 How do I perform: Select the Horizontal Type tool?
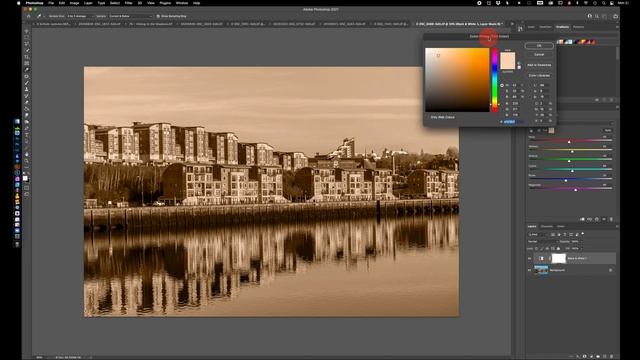click(x=27, y=135)
